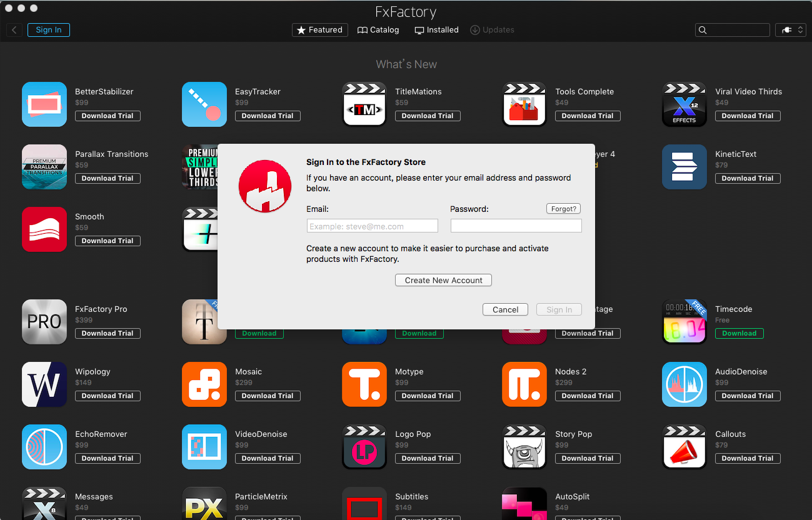The height and width of the screenshot is (520, 812).
Task: Open the EasyTracker product icon
Action: (x=204, y=104)
